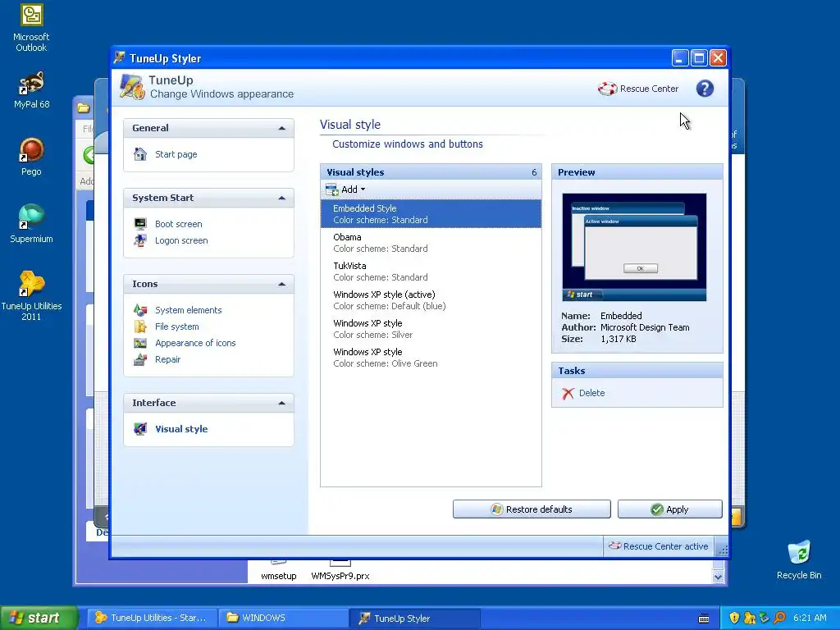Click the Logon screen icon
Viewport: 840px width, 630px height.
139,240
